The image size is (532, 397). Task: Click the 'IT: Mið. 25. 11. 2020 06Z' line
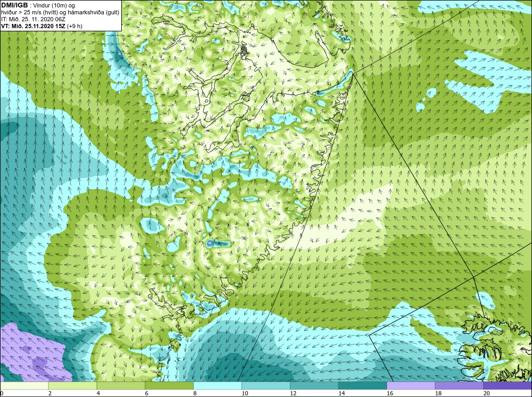[x=33, y=19]
